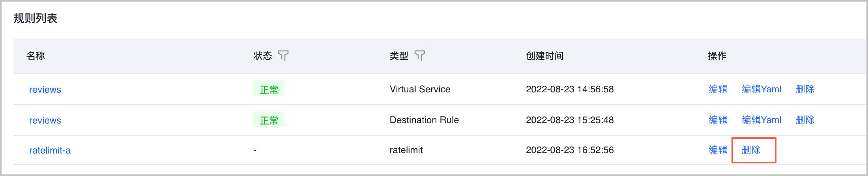
Task: Open the ratelimit-a rule link
Action: 50,150
